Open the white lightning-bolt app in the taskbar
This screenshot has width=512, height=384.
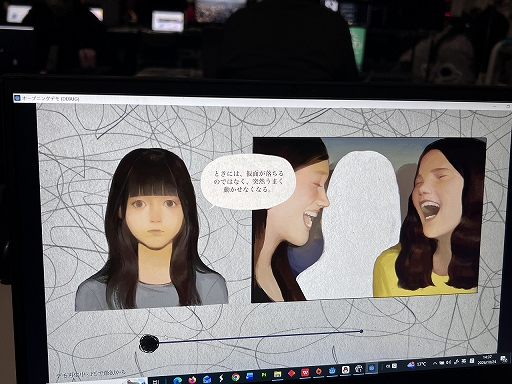[221, 378]
